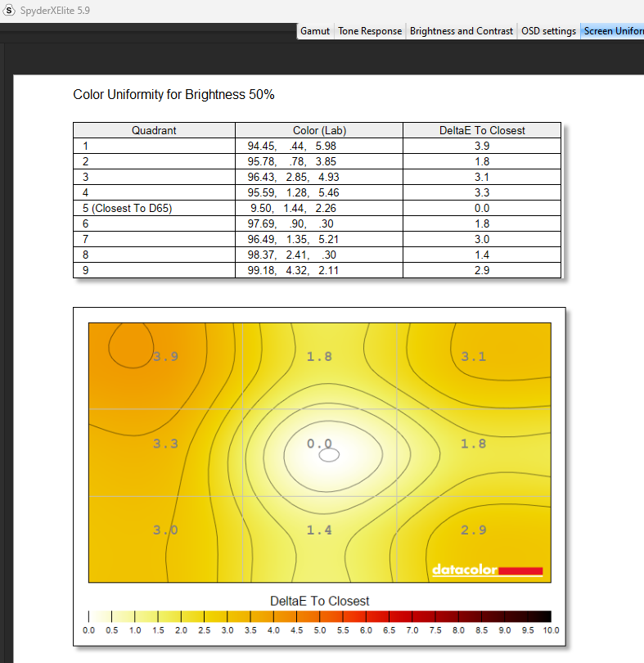Screen dimensions: 644x663
Task: Select the Screen Uniformity tab
Action: coord(613,31)
